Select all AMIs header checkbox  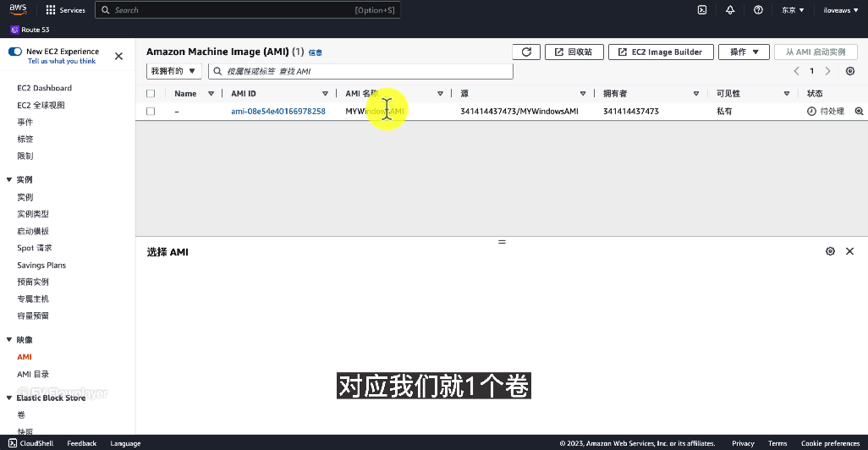pyautogui.click(x=151, y=94)
